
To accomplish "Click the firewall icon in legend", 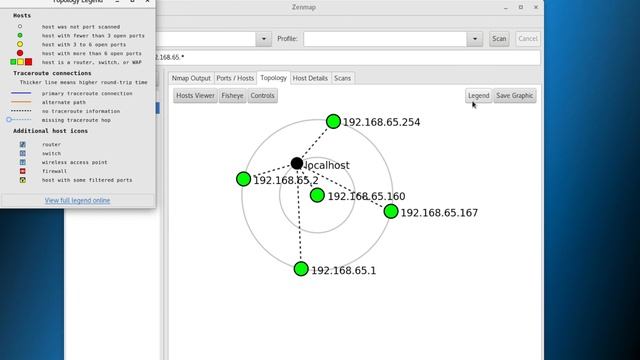I will click(23, 171).
